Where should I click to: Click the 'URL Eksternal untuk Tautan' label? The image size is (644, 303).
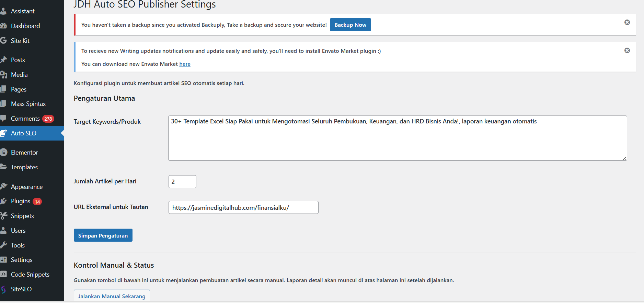(x=111, y=207)
